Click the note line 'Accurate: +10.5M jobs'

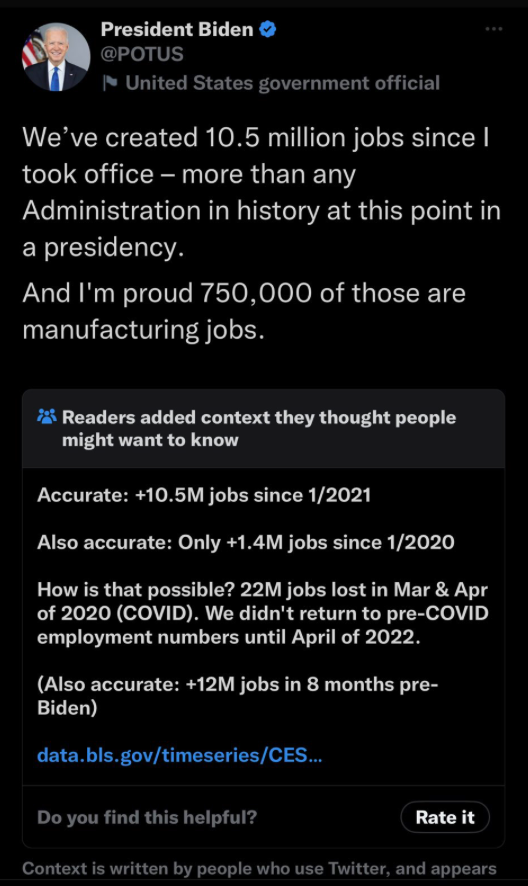pos(204,496)
